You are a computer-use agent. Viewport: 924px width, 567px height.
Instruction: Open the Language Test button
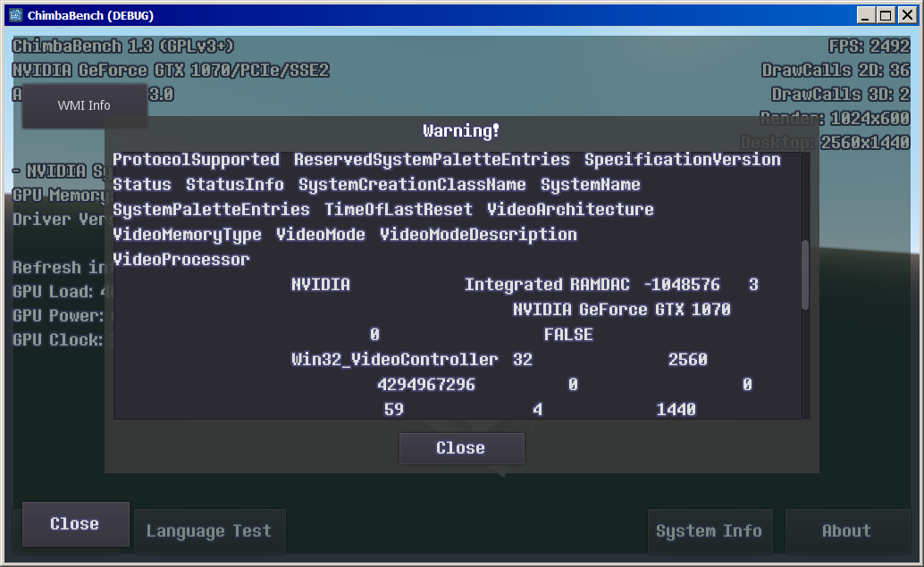click(209, 531)
